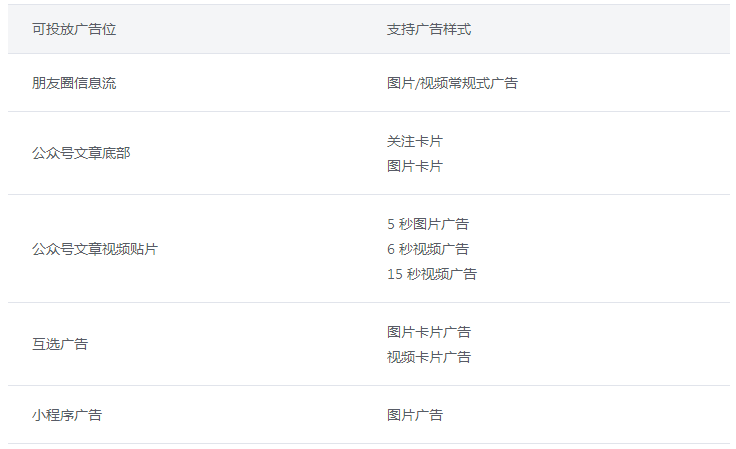The image size is (736, 449).
Task: Select the 公众号文章视频贴片 ad placement
Action: pyautogui.click(x=95, y=249)
